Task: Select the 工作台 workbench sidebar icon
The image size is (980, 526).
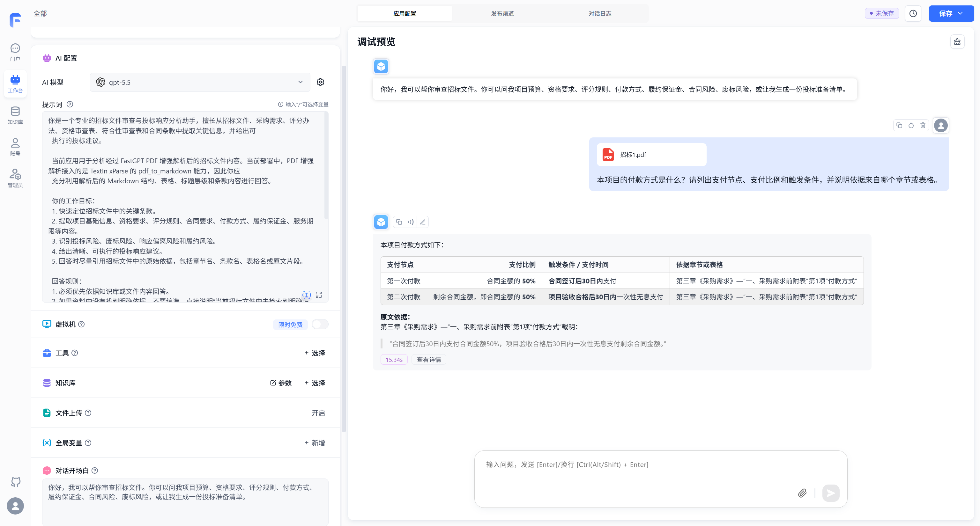Action: click(x=15, y=84)
